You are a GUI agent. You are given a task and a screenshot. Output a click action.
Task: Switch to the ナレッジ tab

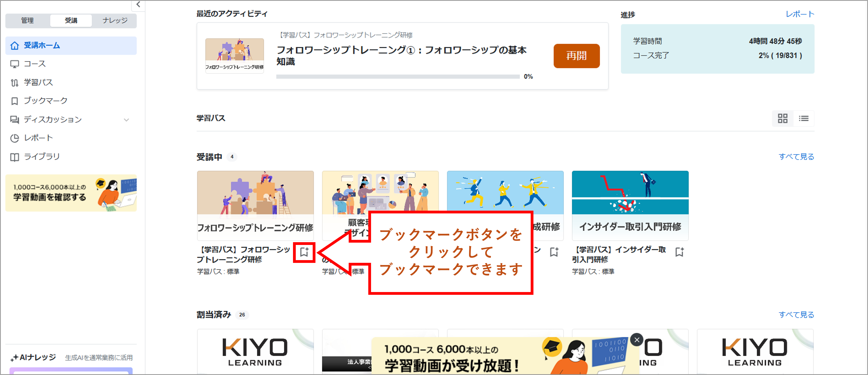(115, 20)
